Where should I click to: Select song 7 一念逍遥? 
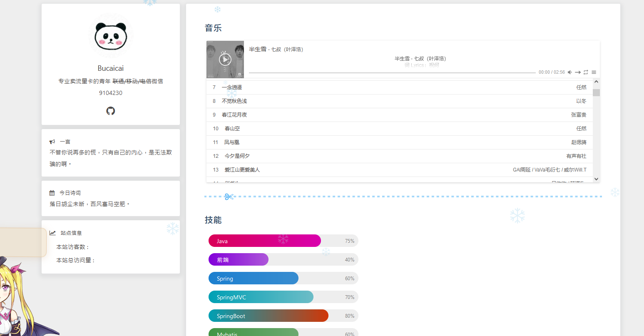click(232, 87)
